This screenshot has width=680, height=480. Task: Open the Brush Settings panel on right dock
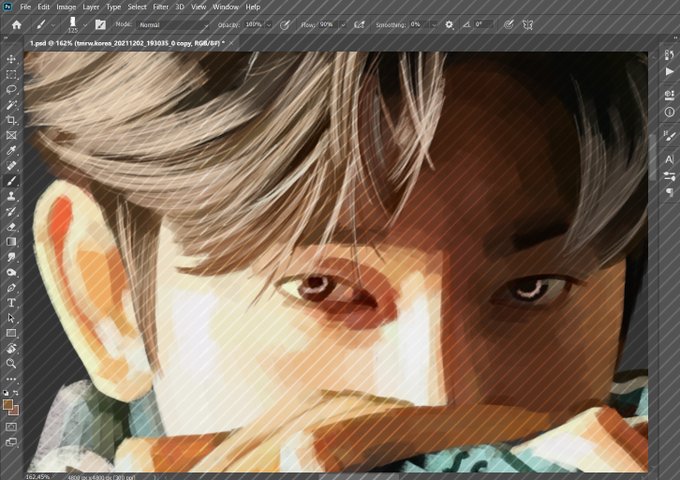point(669,136)
